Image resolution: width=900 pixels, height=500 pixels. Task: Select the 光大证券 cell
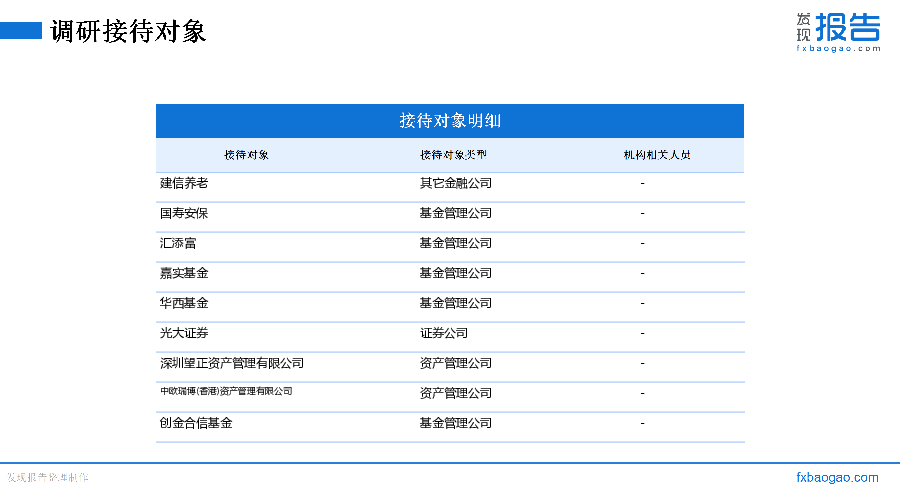click(x=184, y=333)
